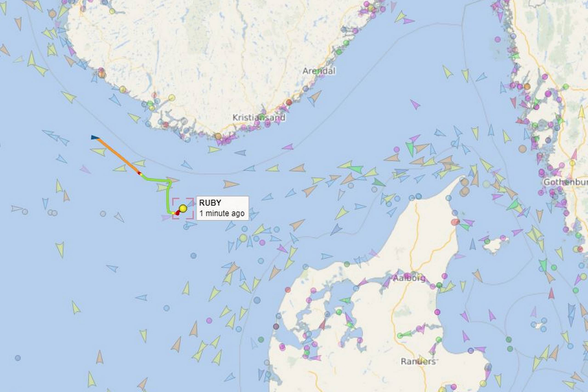Select the grey circle marker in lower-left sea

[x=18, y=358]
